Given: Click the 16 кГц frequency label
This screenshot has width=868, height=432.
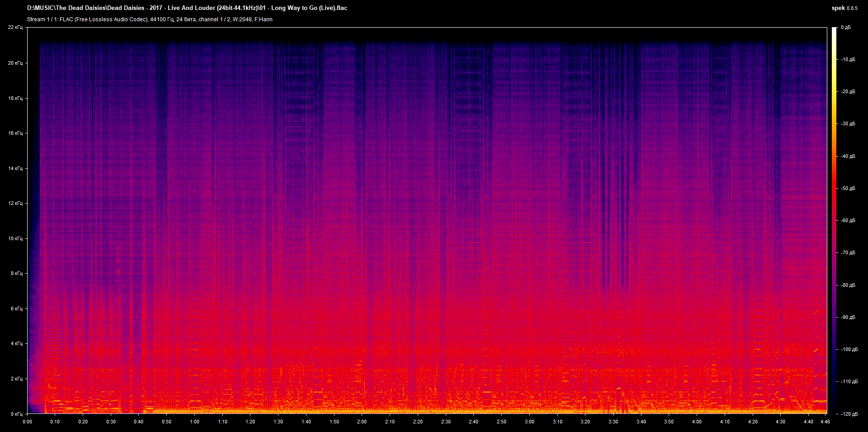Looking at the screenshot, I should tap(15, 133).
